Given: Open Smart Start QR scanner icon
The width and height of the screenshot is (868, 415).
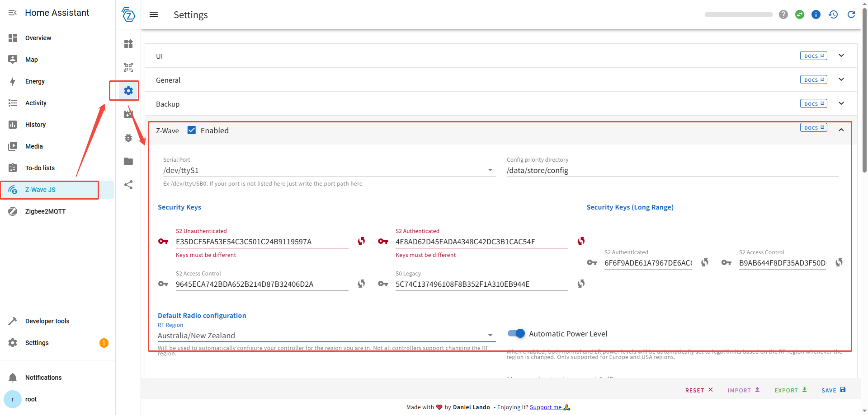Looking at the screenshot, I should tap(128, 67).
